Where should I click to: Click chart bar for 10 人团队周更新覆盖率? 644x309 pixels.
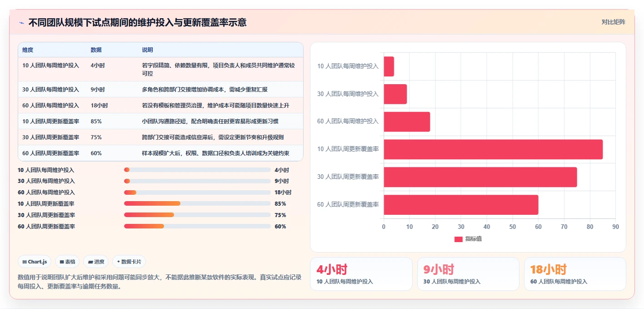point(493,149)
